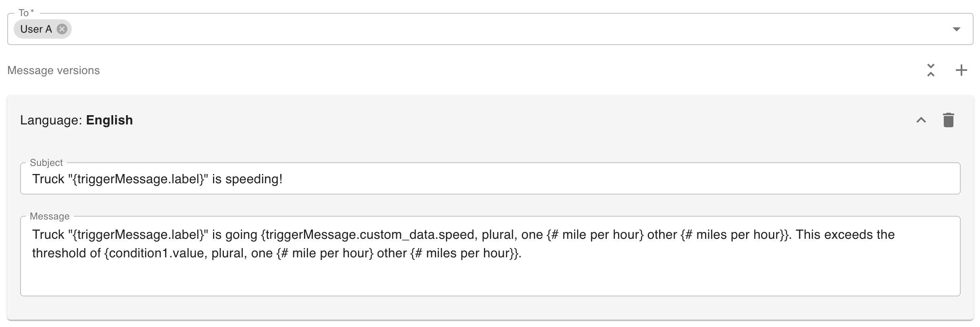Add a new message version
Screen dimensions: 980x327
pyautogui.click(x=961, y=70)
